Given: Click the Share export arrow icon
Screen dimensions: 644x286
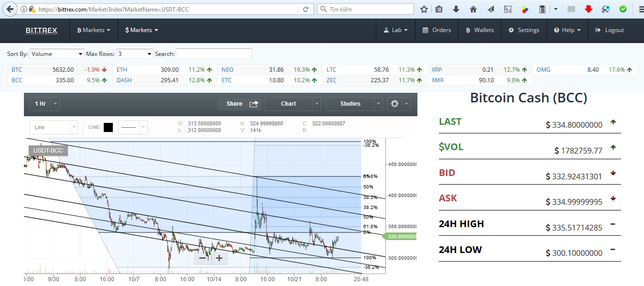Looking at the screenshot, I should 254,104.
